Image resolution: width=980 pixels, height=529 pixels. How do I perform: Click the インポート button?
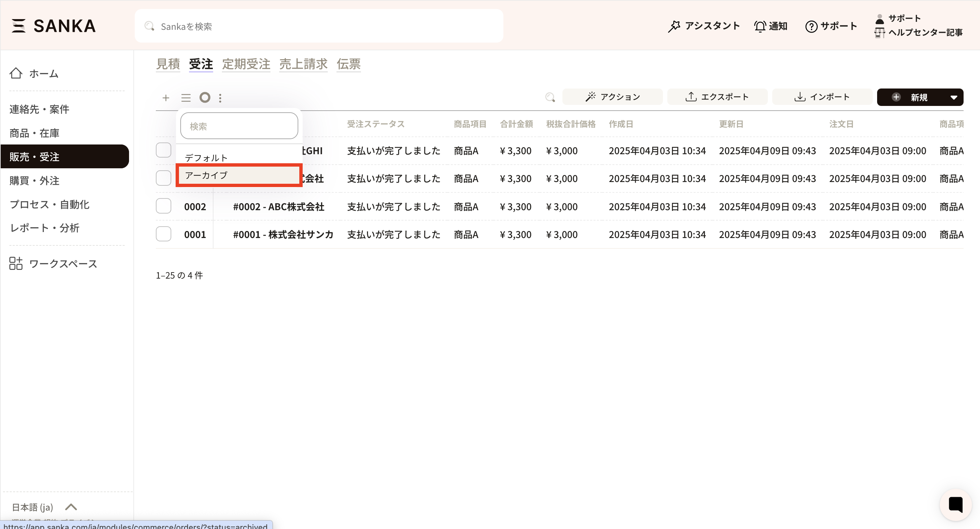coord(822,97)
